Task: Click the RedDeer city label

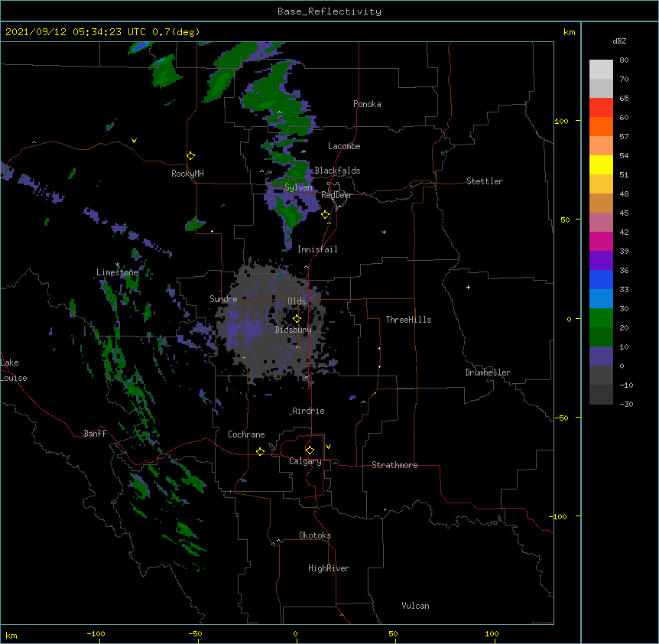Action: [x=336, y=196]
